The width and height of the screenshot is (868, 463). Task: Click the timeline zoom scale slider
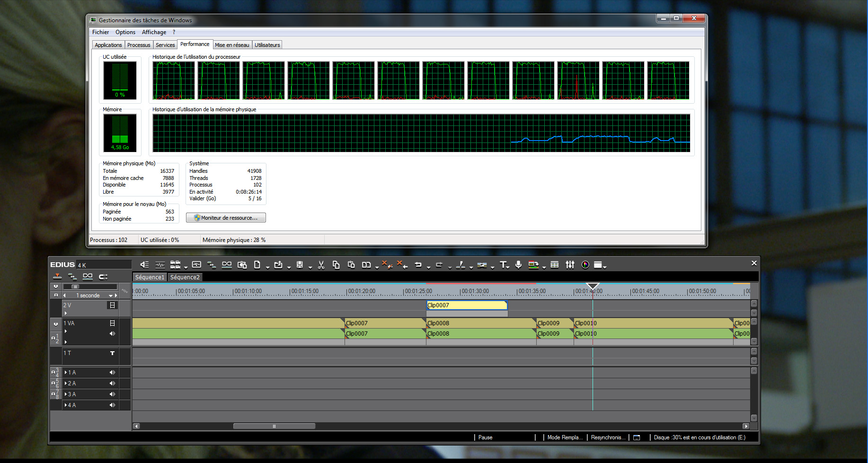(x=75, y=287)
